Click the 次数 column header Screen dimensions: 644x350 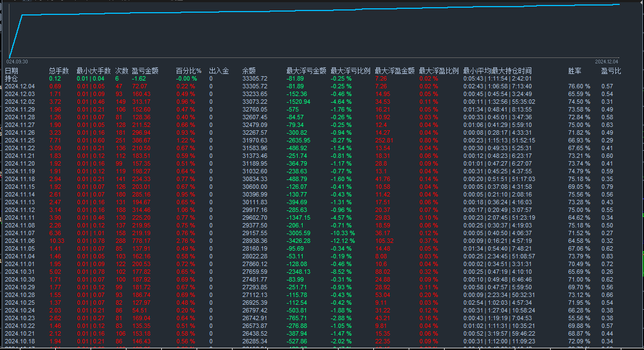click(122, 71)
